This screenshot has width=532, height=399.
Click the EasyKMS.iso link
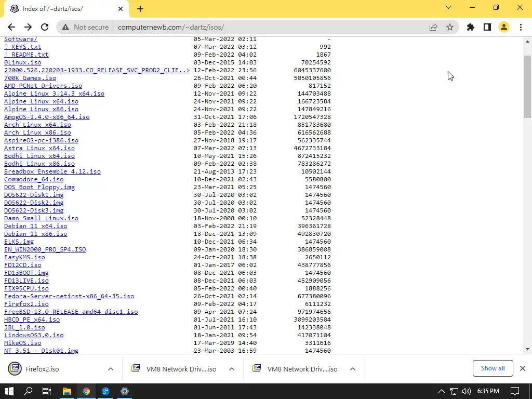24,258
